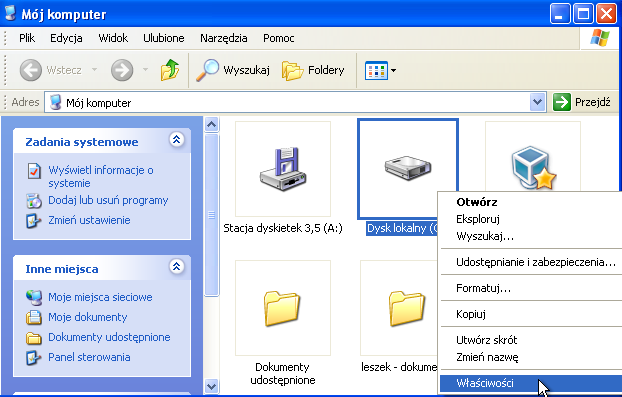This screenshot has height=397, width=622.
Task: Open the Pomoc menu
Action: coord(278,38)
